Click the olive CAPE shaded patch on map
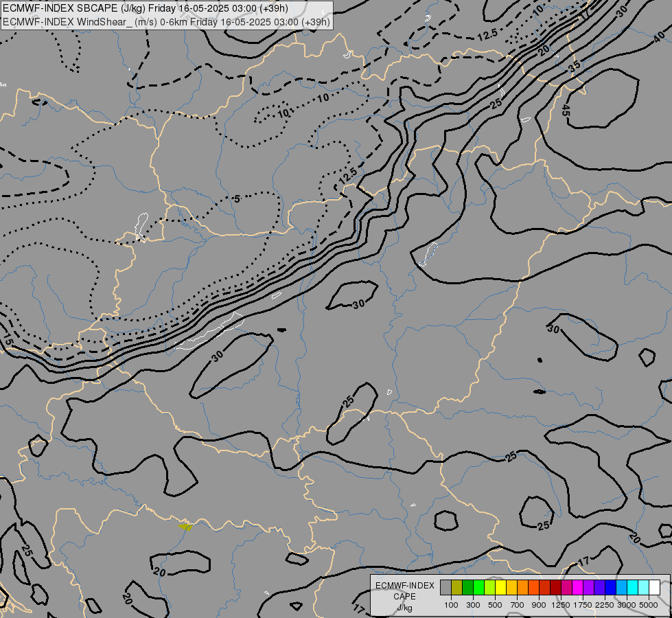The image size is (672, 618). (185, 527)
